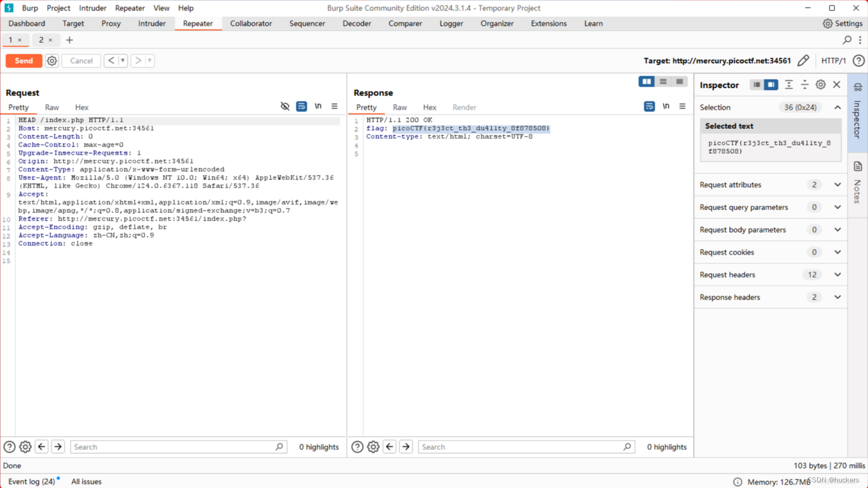Open the request search help icon

point(10,447)
